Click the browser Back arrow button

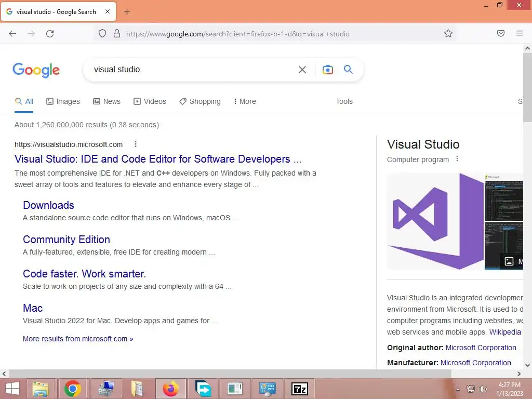tap(12, 34)
